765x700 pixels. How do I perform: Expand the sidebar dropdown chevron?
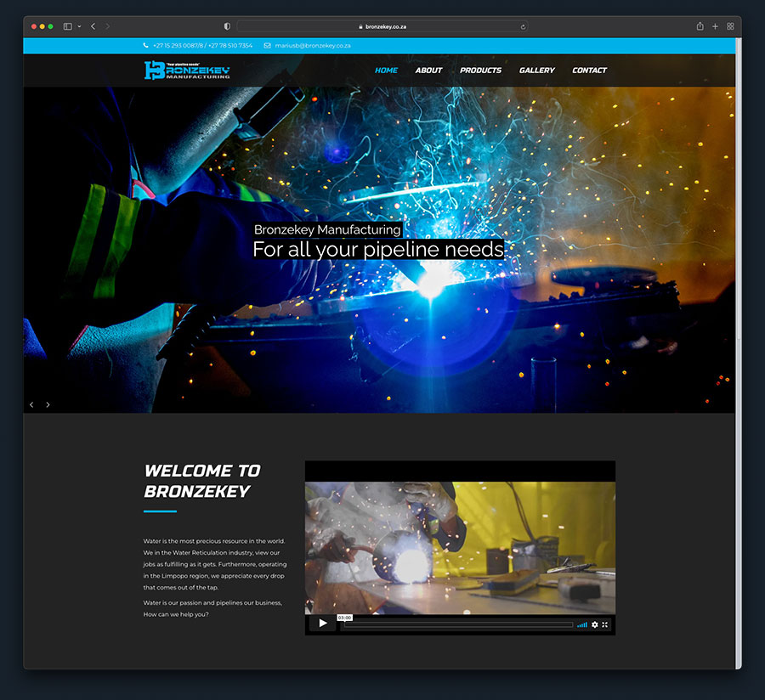[79, 26]
